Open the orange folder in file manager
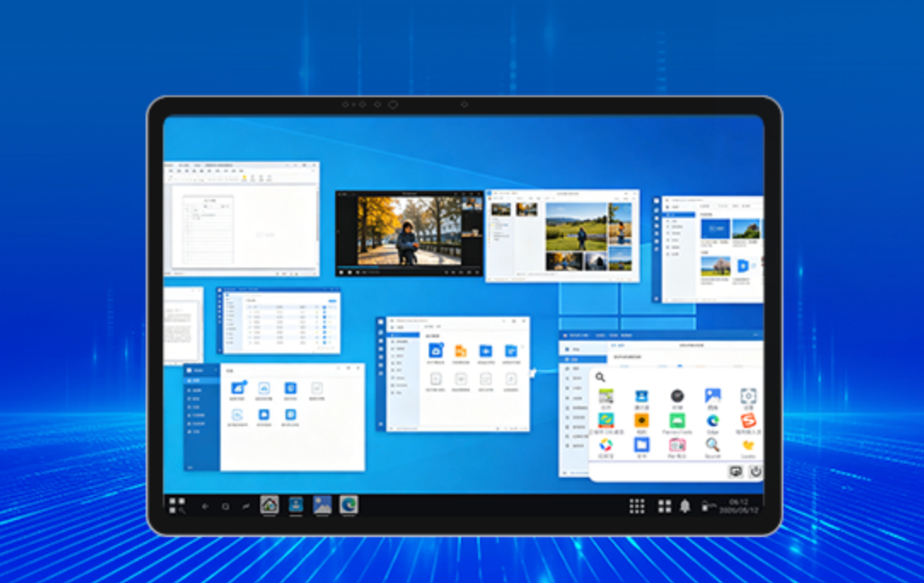924x583 pixels. coord(461,351)
